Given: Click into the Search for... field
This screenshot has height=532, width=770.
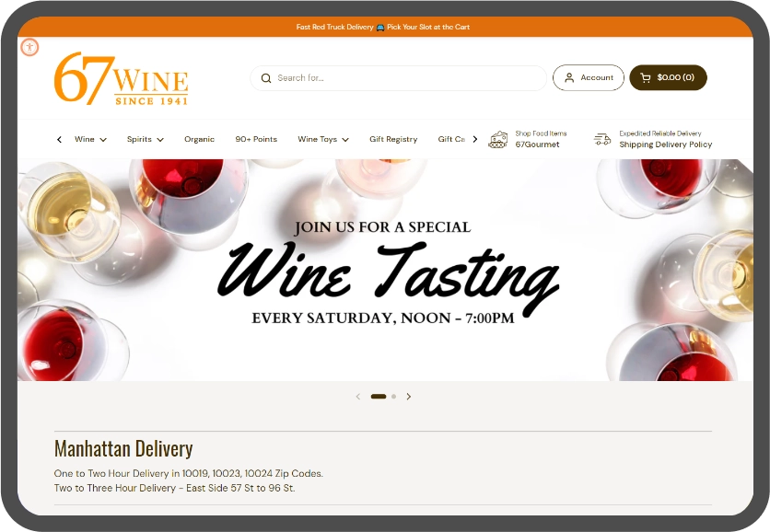Looking at the screenshot, I should coord(405,78).
